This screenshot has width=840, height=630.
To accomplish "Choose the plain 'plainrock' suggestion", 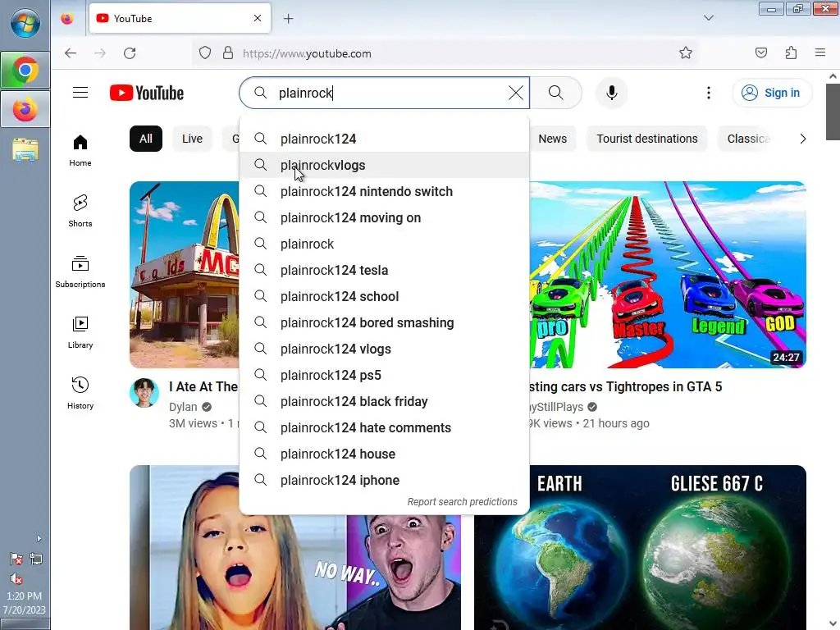I will coord(384,244).
